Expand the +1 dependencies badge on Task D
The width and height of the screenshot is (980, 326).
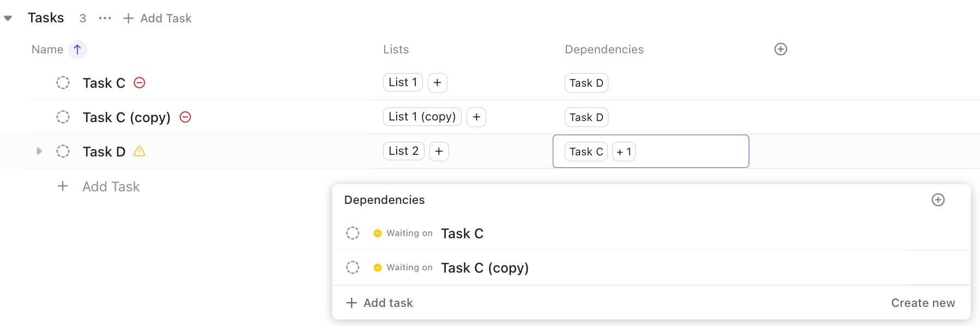pos(624,152)
